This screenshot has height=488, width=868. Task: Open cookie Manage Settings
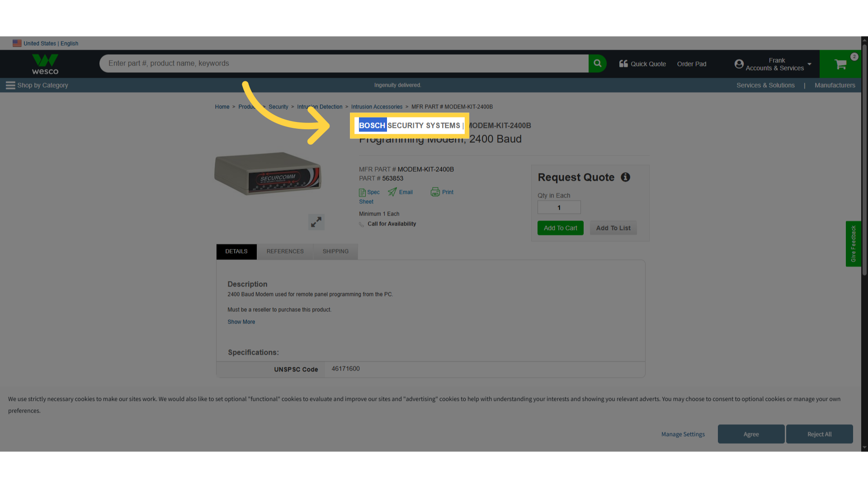click(x=683, y=434)
